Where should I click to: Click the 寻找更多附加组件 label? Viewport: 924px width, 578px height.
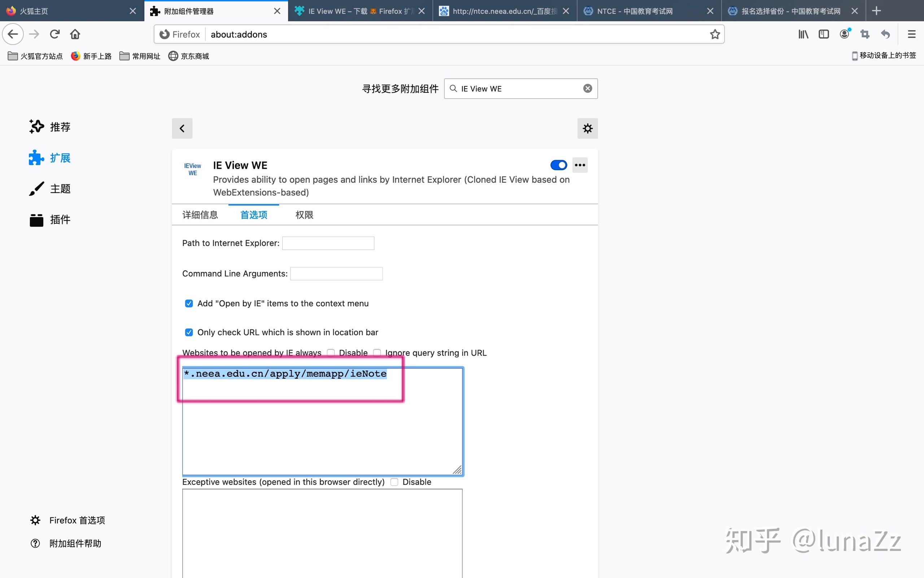(400, 89)
